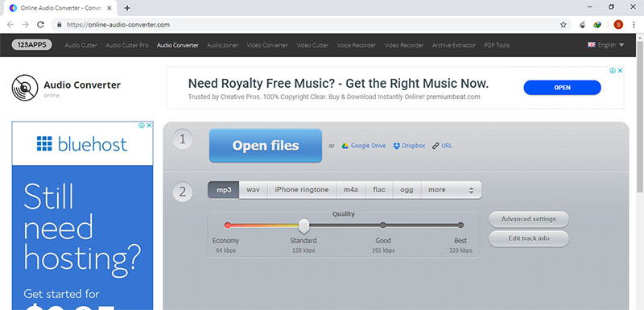The width and height of the screenshot is (644, 310).
Task: Reload the page using the refresh icon
Action: click(x=40, y=25)
